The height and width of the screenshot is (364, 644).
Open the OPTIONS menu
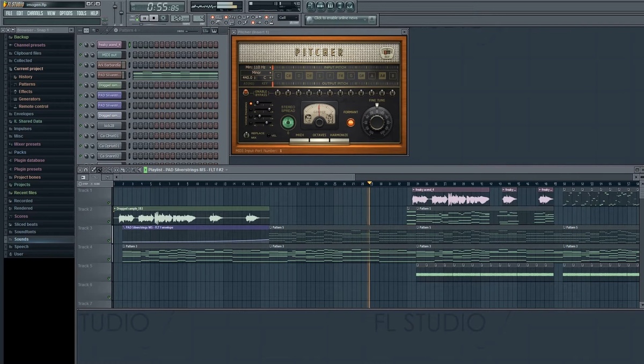click(x=66, y=13)
